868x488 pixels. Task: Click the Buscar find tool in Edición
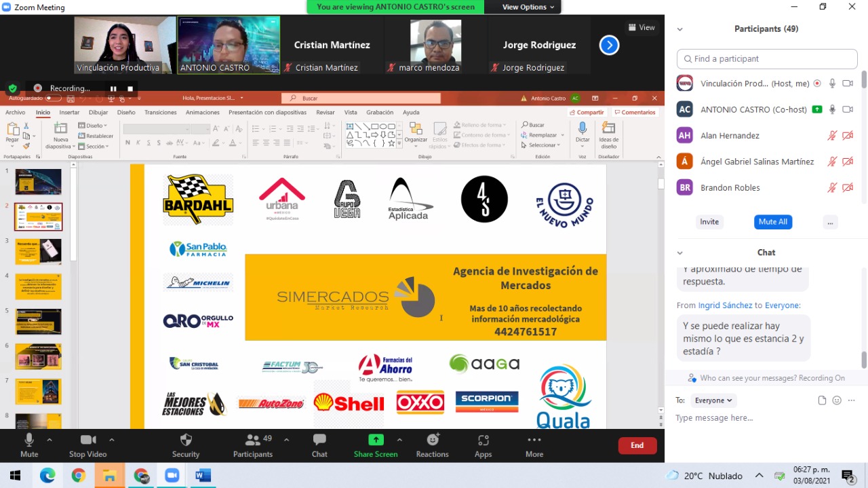click(x=533, y=125)
